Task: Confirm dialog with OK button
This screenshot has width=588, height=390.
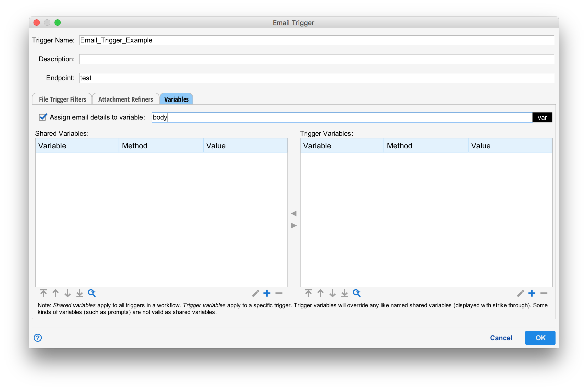Action: click(540, 338)
